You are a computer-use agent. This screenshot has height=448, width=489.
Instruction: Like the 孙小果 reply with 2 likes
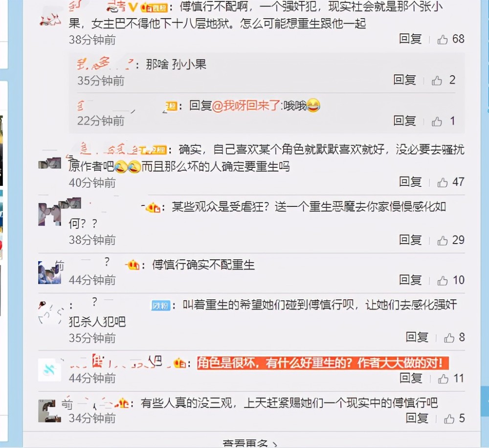437,81
